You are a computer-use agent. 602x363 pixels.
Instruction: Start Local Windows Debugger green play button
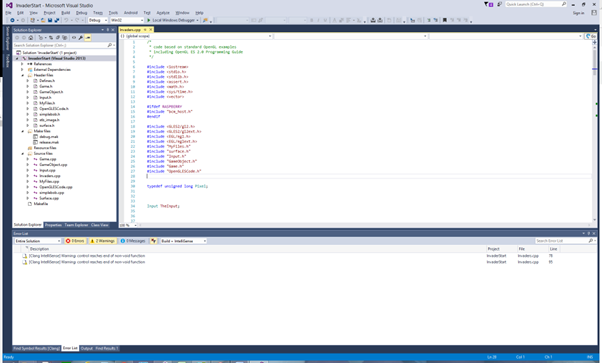coord(149,20)
